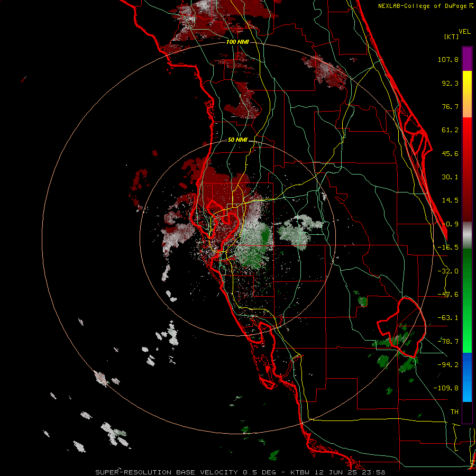Click the 76.7 velocity scale value
Viewport: 476px width, 476px height.
pos(450,106)
